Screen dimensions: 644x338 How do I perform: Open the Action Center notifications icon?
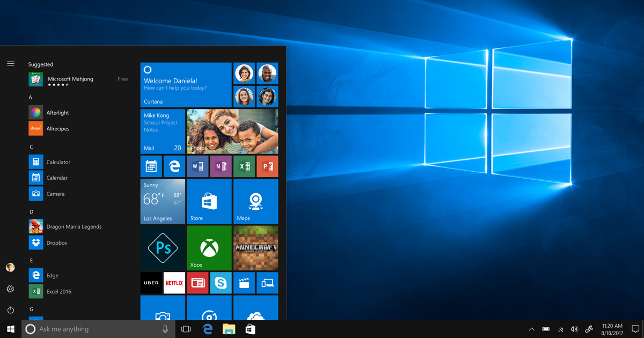(635, 329)
